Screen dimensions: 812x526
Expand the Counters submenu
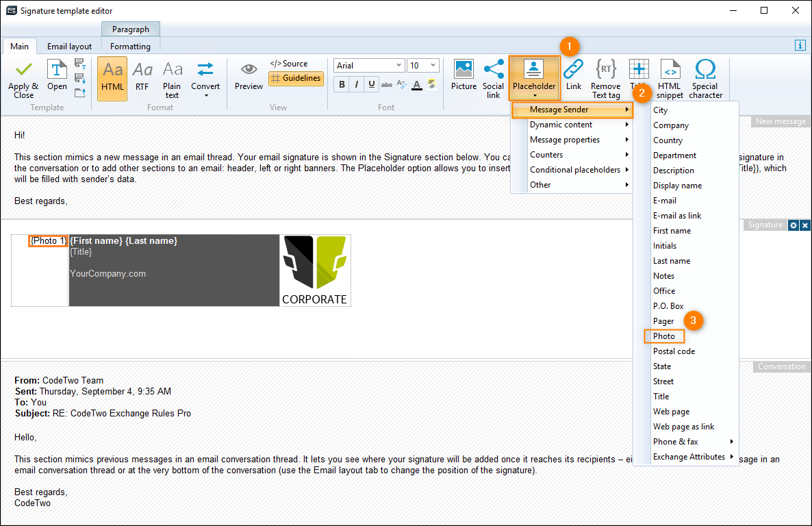pos(572,155)
